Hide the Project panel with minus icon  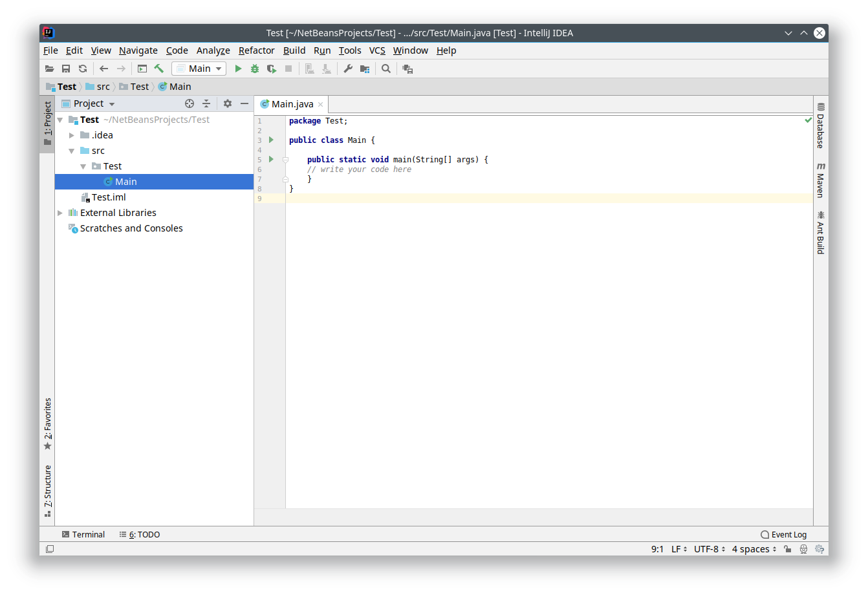(244, 103)
